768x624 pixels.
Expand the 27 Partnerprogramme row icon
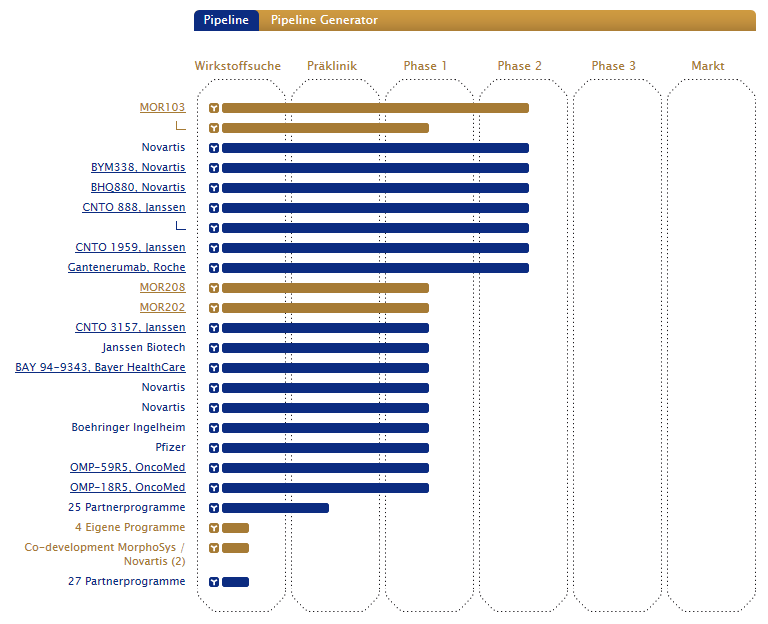tap(214, 582)
